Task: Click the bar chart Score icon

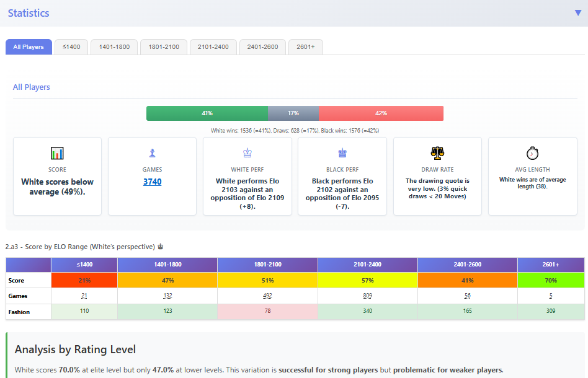Action: pos(57,153)
